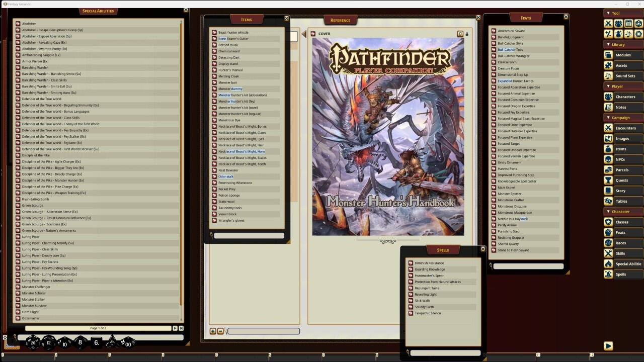Collapse the Library sidebar section

[x=609, y=45]
